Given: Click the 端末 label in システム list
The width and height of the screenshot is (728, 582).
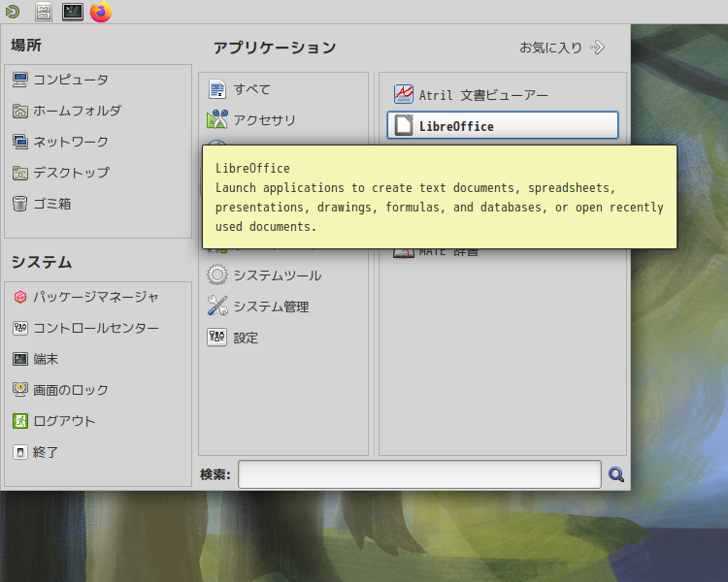Looking at the screenshot, I should click(46, 359).
